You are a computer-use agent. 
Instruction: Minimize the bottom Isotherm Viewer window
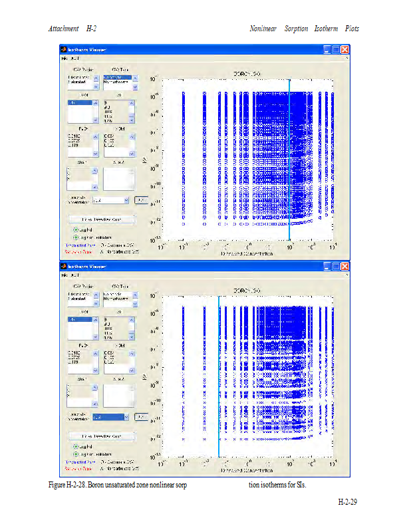[327, 267]
